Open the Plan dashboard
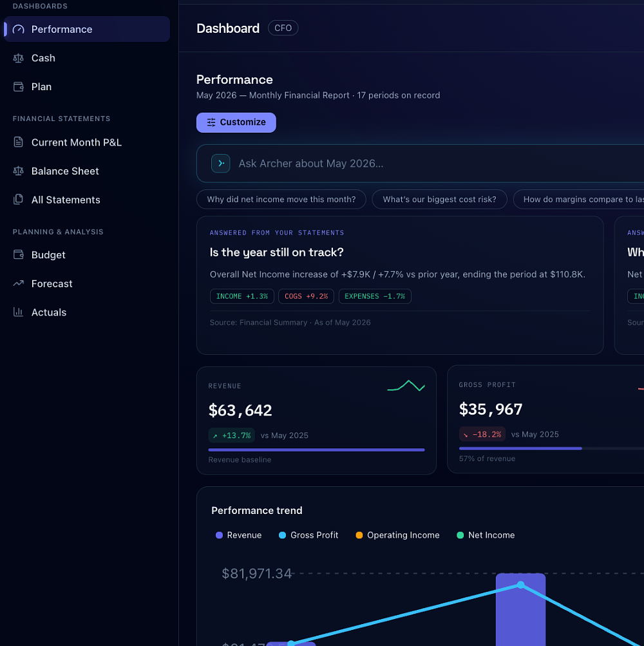This screenshot has height=646, width=644. [x=87, y=87]
